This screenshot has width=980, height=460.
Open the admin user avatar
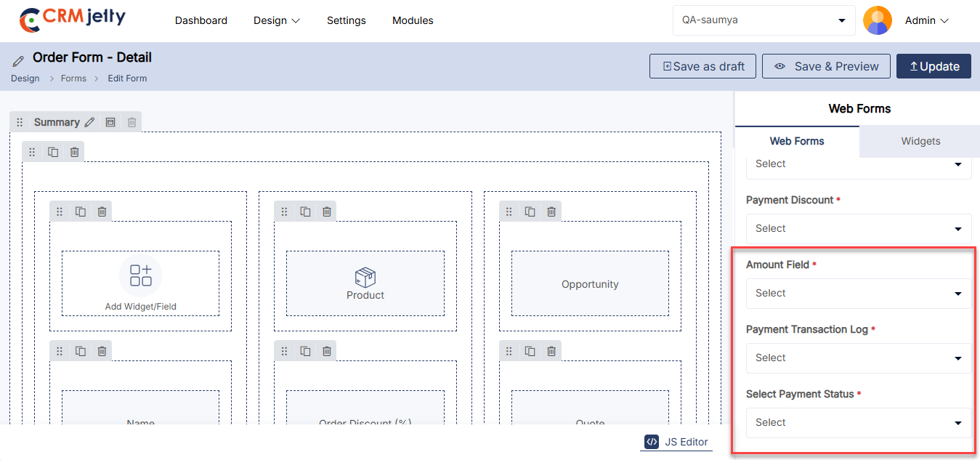tap(877, 20)
